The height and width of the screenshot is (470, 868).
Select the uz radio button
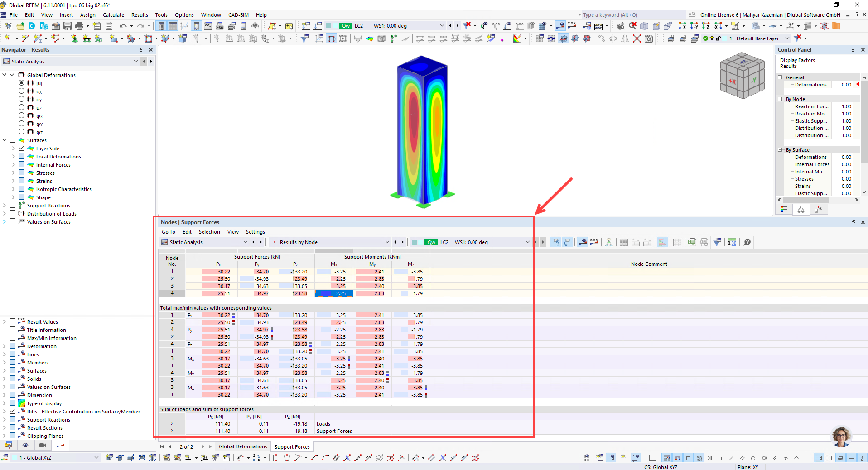point(22,108)
